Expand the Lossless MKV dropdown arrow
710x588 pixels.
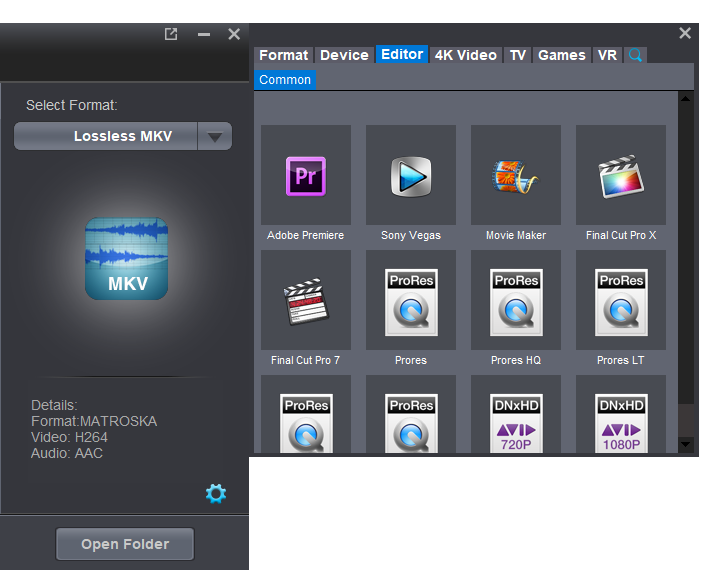pyautogui.click(x=215, y=136)
